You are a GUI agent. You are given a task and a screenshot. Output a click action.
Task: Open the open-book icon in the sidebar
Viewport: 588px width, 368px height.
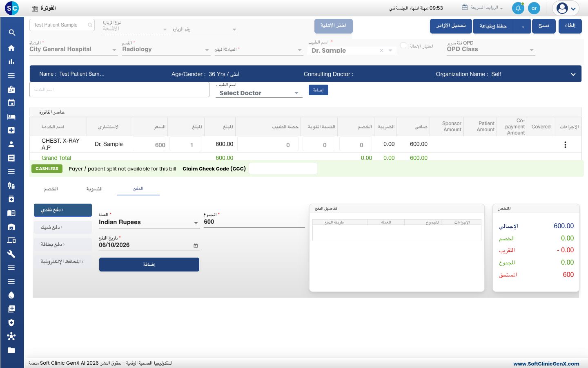click(11, 213)
